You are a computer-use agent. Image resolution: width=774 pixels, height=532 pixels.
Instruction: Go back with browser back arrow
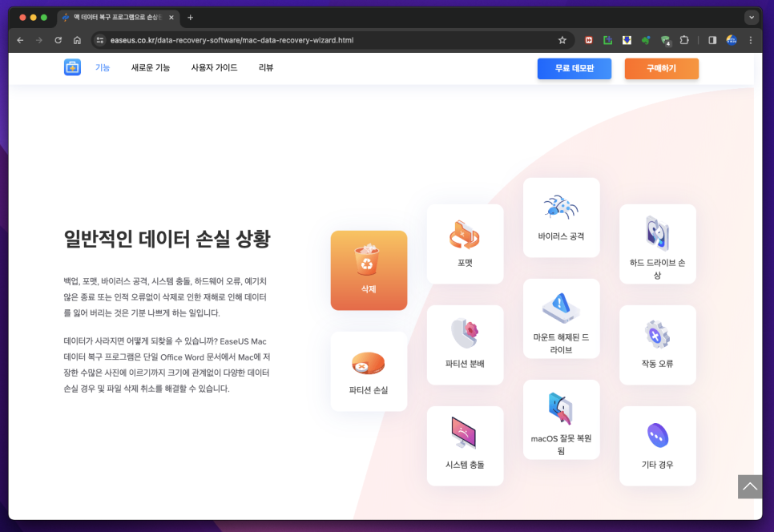point(20,41)
